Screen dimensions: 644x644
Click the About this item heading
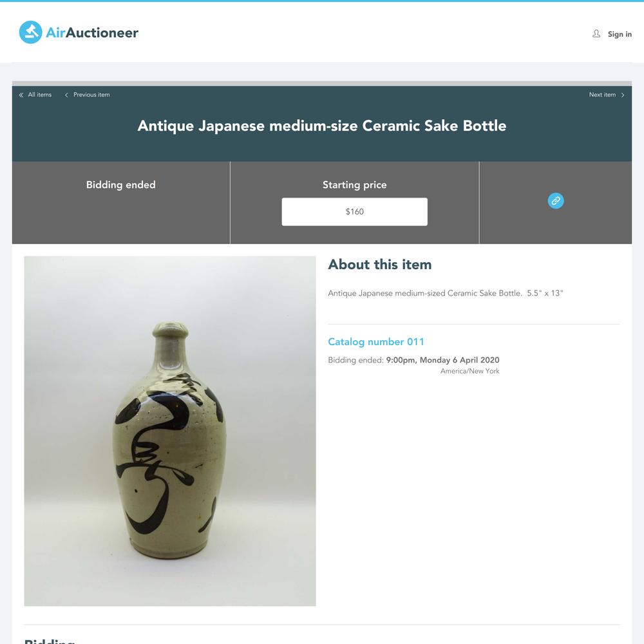[x=380, y=265]
